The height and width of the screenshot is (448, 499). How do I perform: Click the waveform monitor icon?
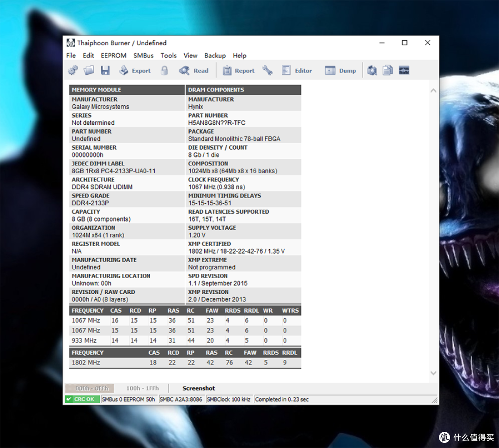tap(404, 70)
